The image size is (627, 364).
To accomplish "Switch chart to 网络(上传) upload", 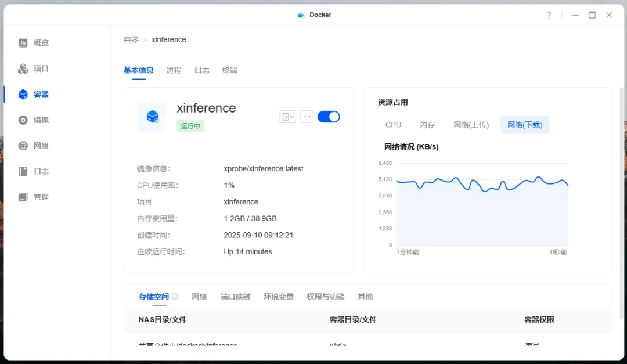I will point(471,125).
